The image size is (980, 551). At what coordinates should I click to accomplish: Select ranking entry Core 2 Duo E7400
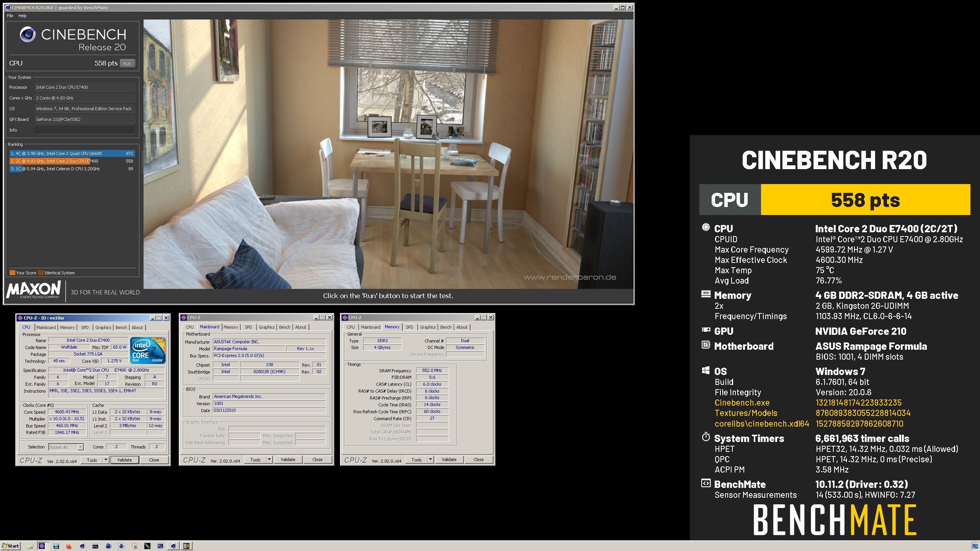(72, 161)
